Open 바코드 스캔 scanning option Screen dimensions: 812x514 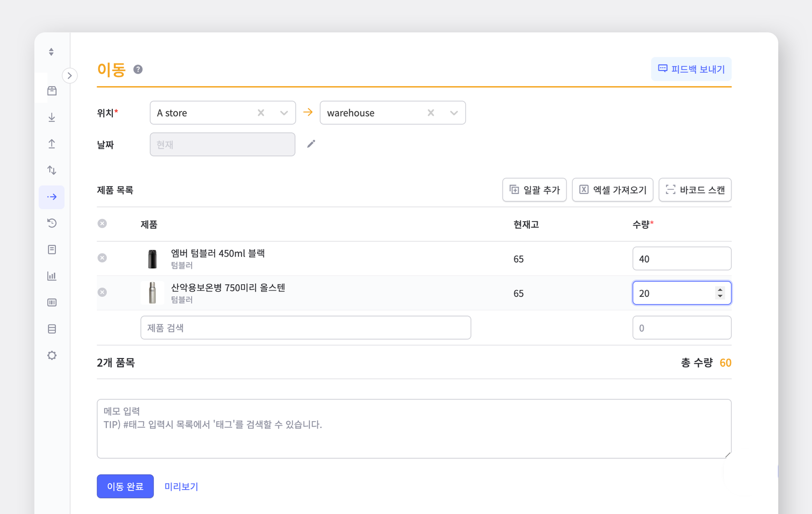(695, 190)
